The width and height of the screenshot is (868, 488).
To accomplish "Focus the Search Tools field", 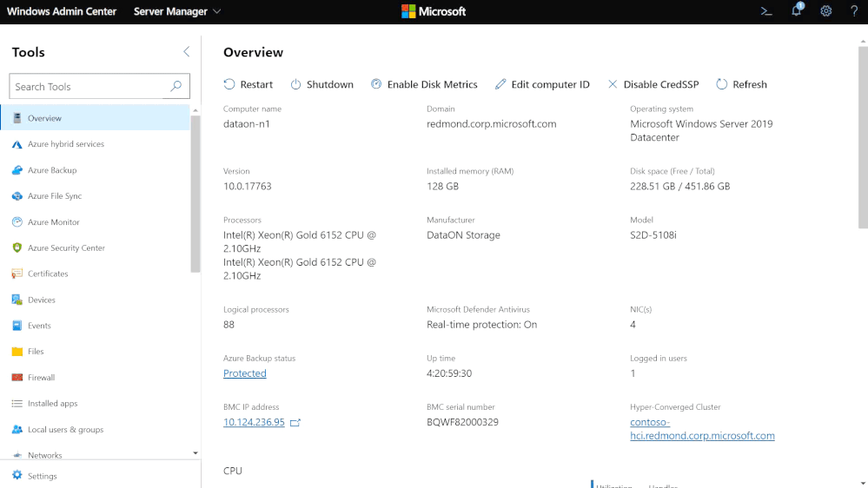I will pyautogui.click(x=100, y=86).
